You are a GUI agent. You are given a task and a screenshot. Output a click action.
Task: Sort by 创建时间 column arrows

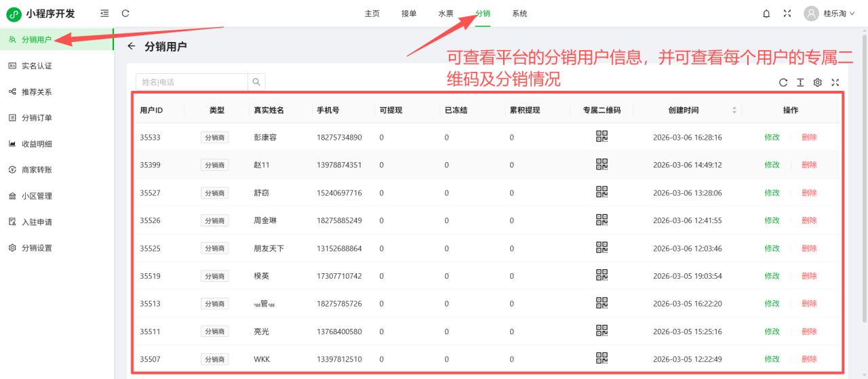[x=734, y=110]
